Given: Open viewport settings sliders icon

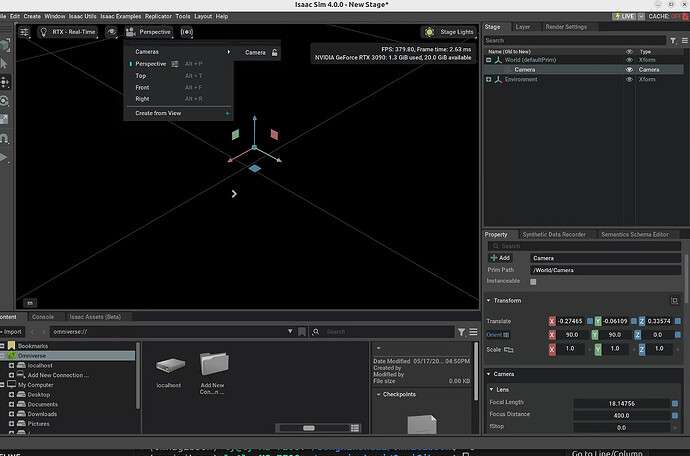Looking at the screenshot, I should pyautogui.click(x=24, y=32).
